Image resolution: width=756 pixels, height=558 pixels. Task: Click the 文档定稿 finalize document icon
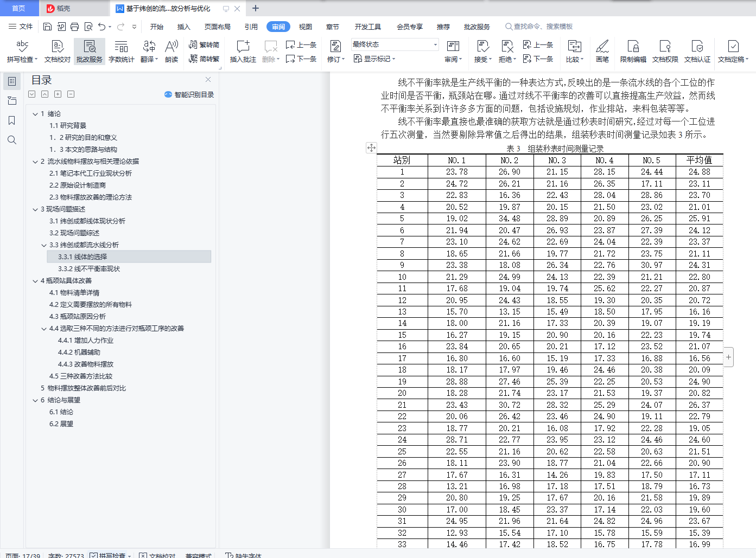pos(733,46)
